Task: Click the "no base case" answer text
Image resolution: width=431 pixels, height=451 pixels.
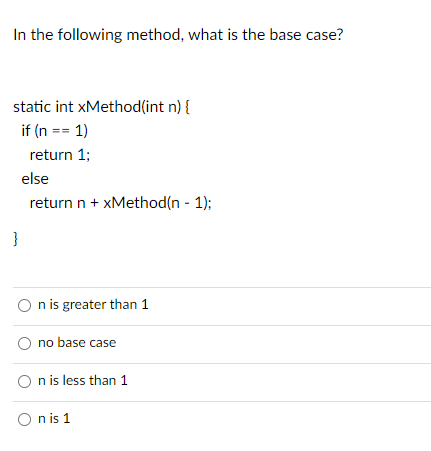Action: point(77,342)
